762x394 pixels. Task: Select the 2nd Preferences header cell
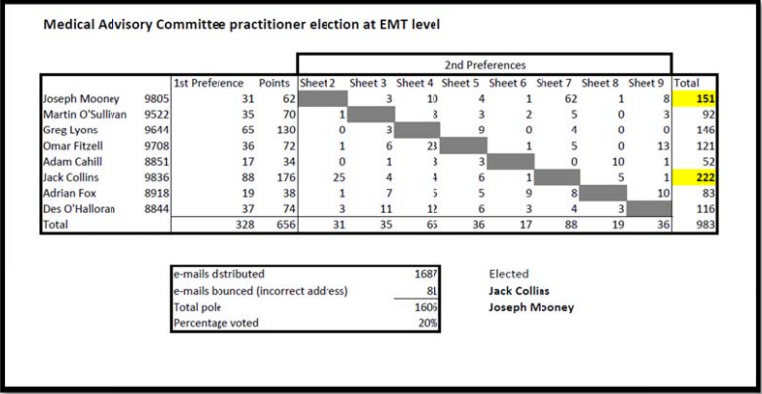point(485,65)
